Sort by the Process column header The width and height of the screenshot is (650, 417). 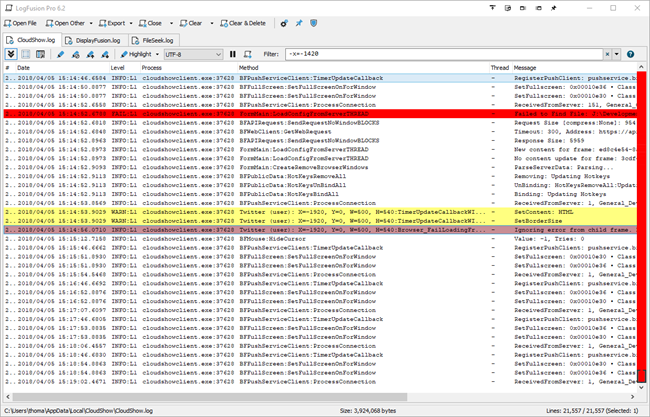coord(188,68)
